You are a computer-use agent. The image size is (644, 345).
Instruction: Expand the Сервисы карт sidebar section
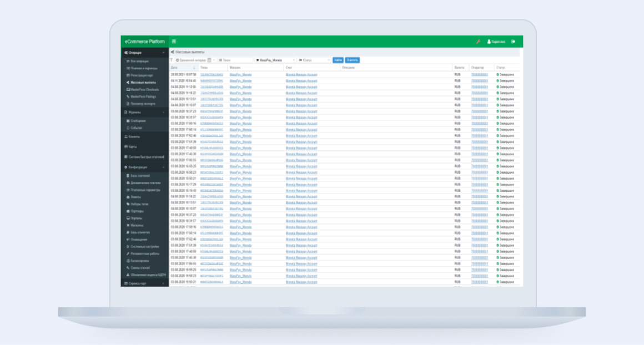pyautogui.click(x=163, y=283)
